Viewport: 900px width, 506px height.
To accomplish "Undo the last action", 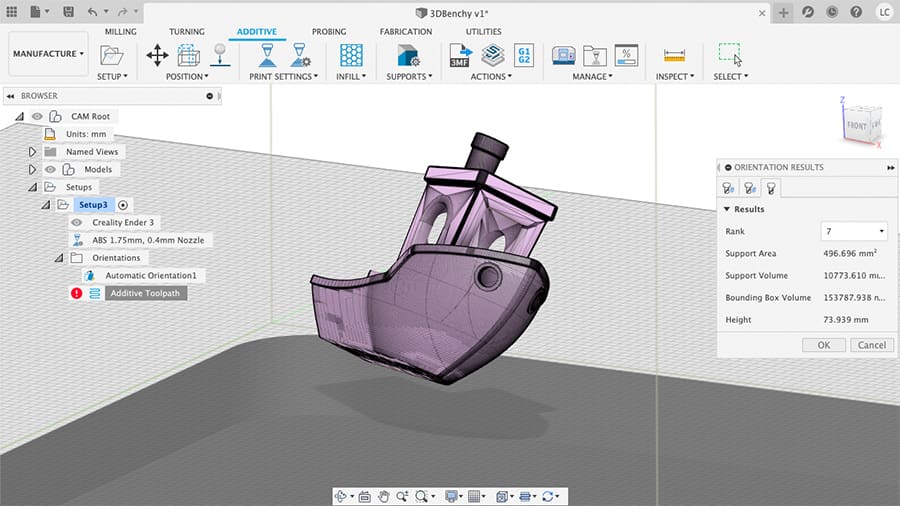I will tap(92, 11).
